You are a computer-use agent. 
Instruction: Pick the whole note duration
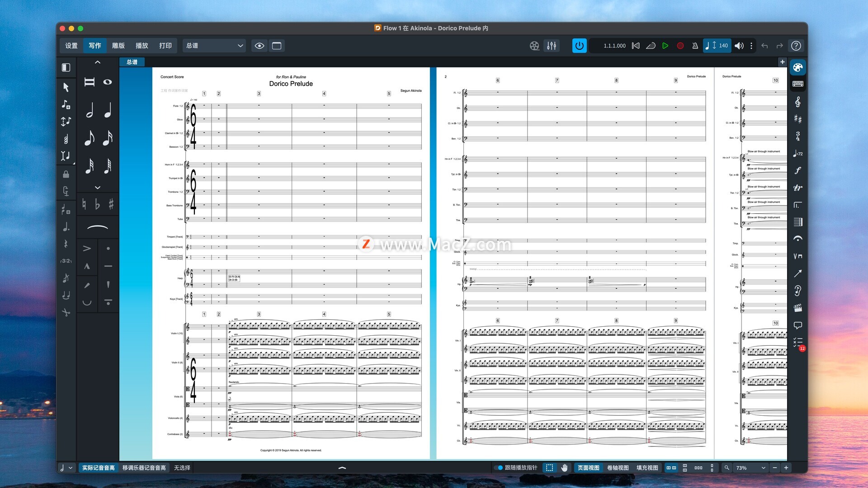point(108,82)
